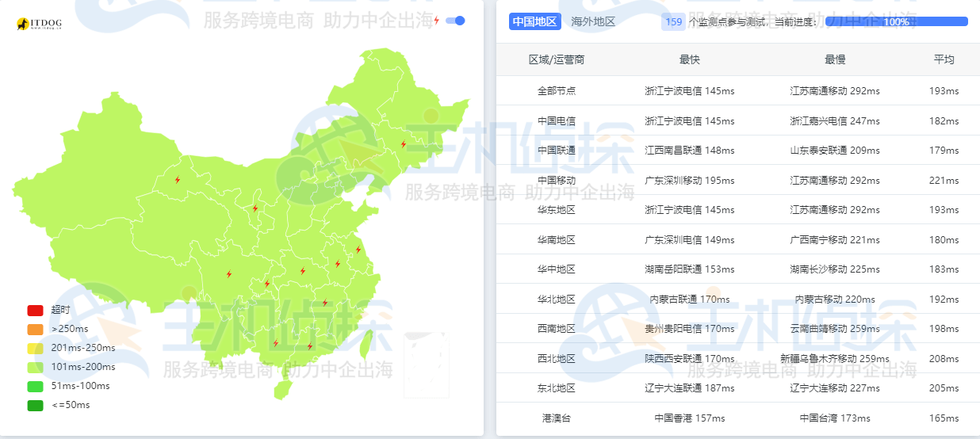Image resolution: width=980 pixels, height=439 pixels.
Task: Click the northeastern-most lightning marker on map
Action: point(404,144)
